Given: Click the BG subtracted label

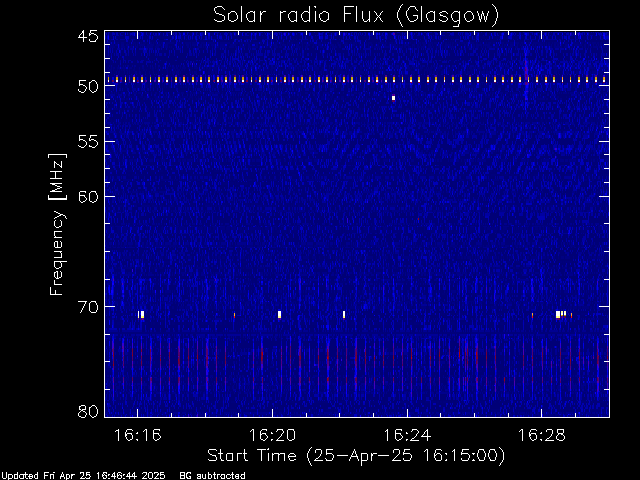Looking at the screenshot, I should (x=212, y=476).
